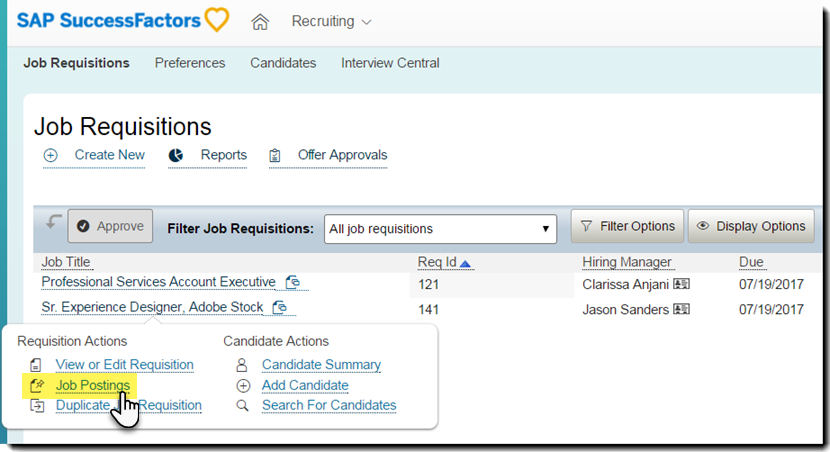Click the Filter Options button
830x452 pixels.
pyautogui.click(x=627, y=226)
